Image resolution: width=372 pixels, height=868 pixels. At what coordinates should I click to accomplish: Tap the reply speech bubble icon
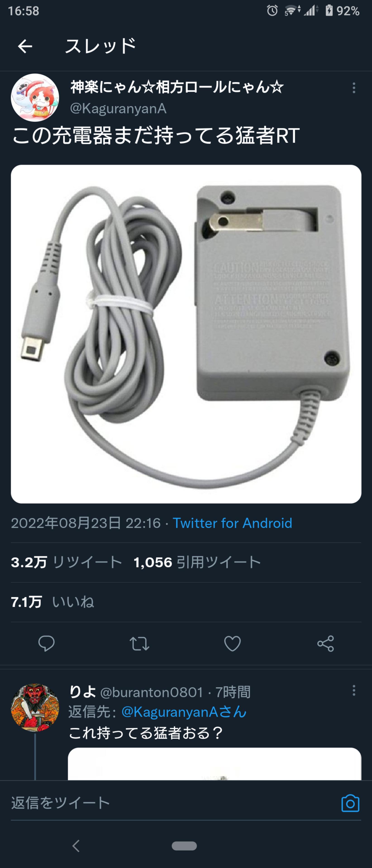[x=47, y=644]
